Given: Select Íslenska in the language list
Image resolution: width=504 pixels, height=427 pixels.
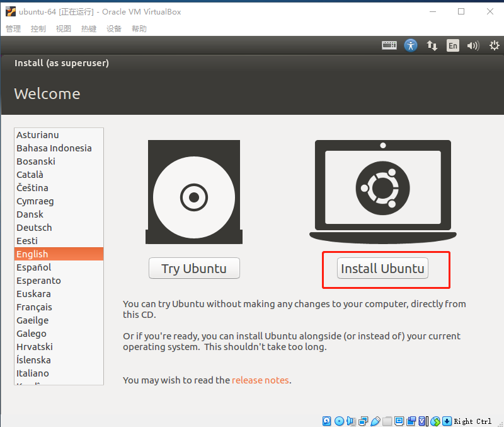Looking at the screenshot, I should (x=59, y=360).
